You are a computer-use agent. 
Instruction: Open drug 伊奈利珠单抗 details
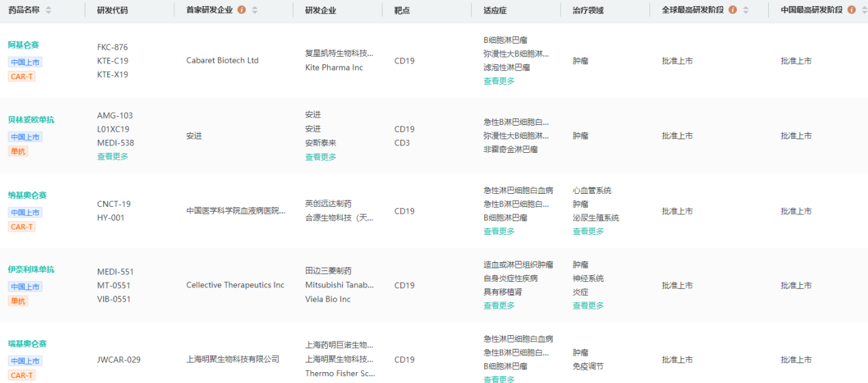[31, 270]
